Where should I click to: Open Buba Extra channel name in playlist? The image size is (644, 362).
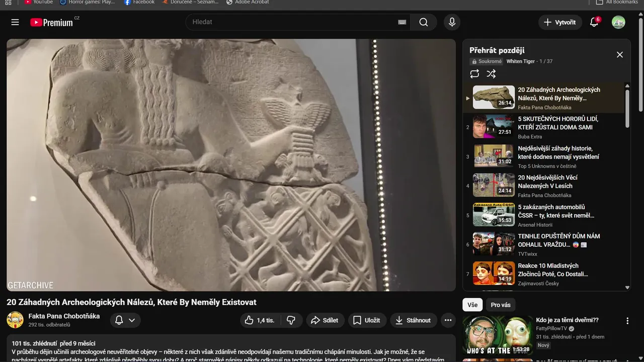tap(531, 137)
